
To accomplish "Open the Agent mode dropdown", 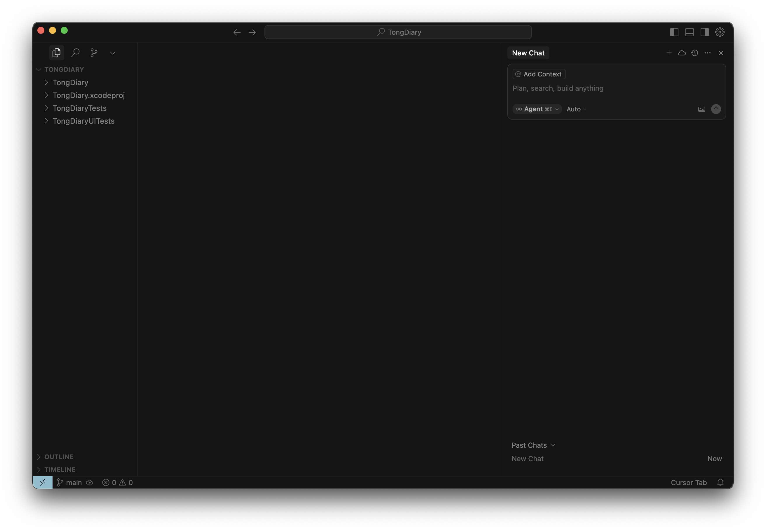I will click(537, 109).
